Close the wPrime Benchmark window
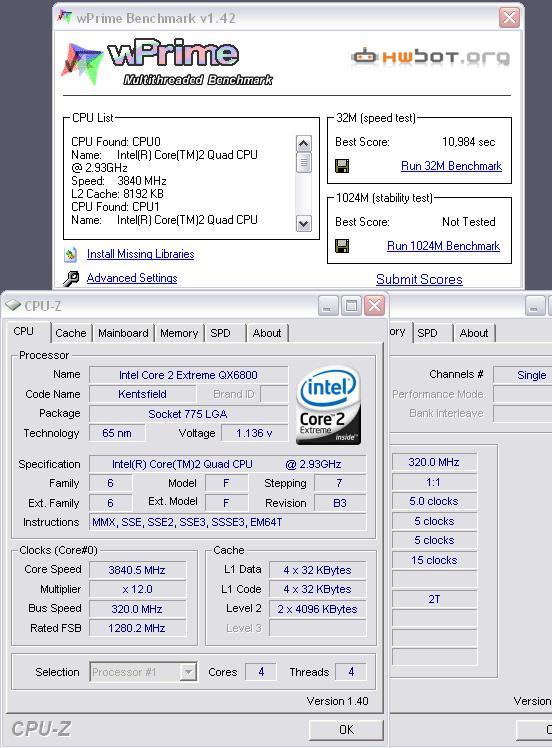The height and width of the screenshot is (748, 552). [509, 18]
